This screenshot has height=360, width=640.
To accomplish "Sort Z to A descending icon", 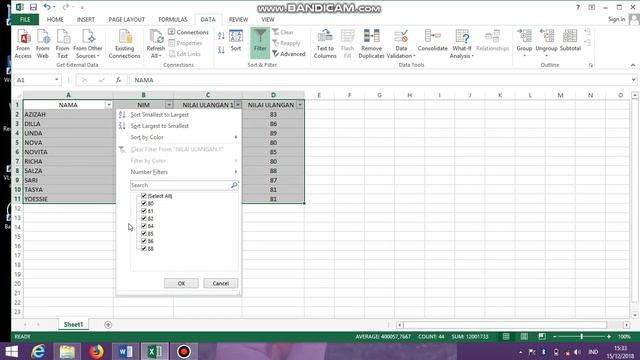I will click(221, 50).
